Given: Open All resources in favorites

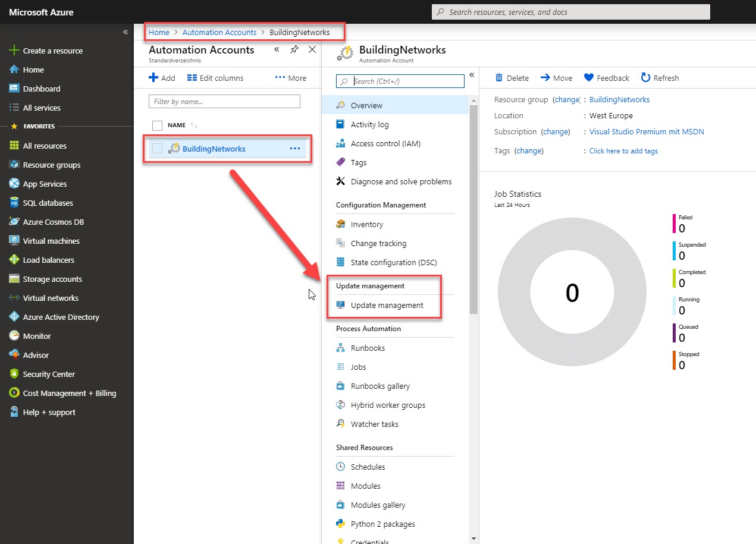Looking at the screenshot, I should pos(45,146).
